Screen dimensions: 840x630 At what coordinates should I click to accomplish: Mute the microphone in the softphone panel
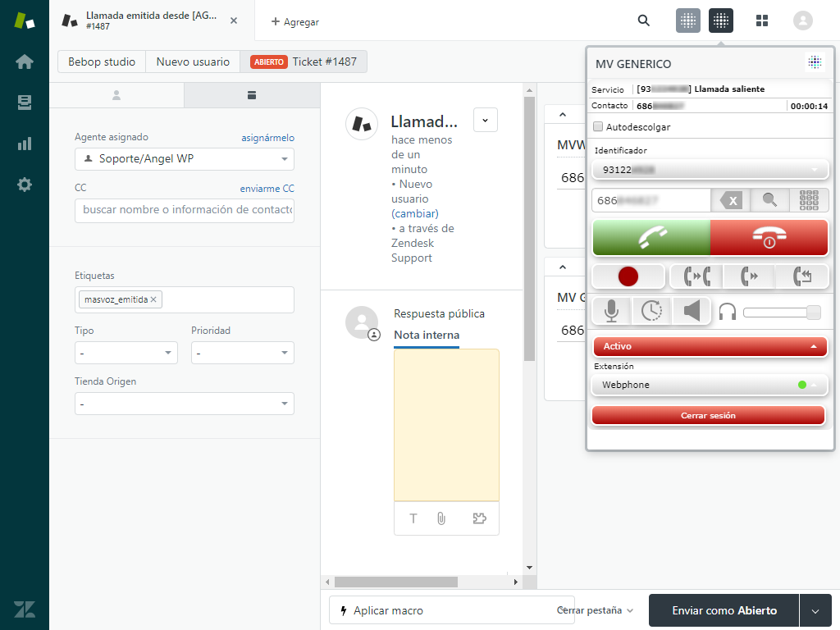tap(612, 311)
